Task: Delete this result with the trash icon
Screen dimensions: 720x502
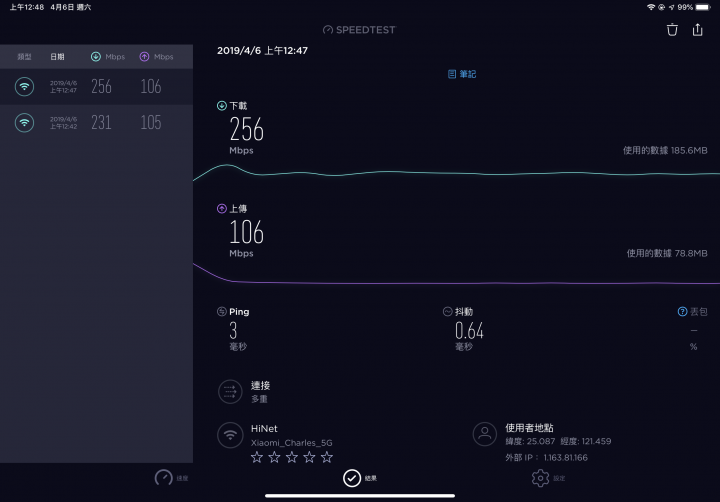Action: (672, 30)
